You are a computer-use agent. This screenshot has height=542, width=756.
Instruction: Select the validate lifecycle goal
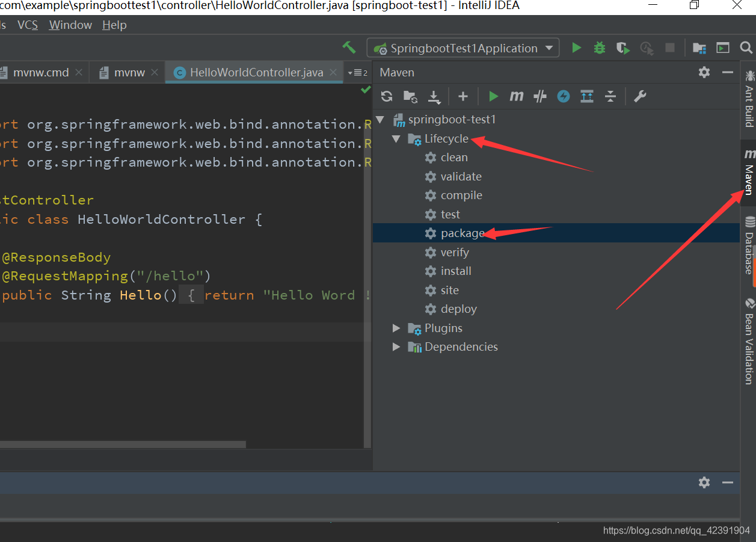click(x=461, y=176)
